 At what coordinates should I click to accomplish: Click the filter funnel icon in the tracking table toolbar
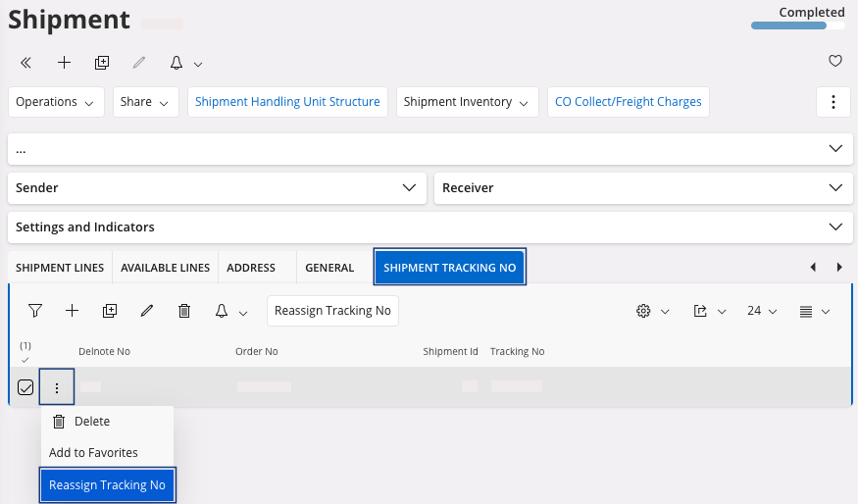pos(35,311)
